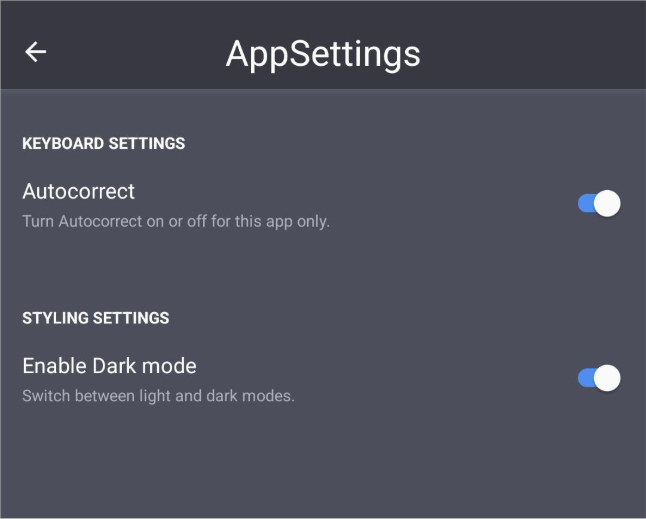This screenshot has height=519, width=646.
Task: Click the 'Switch between light and dark modes' description
Action: [158, 396]
